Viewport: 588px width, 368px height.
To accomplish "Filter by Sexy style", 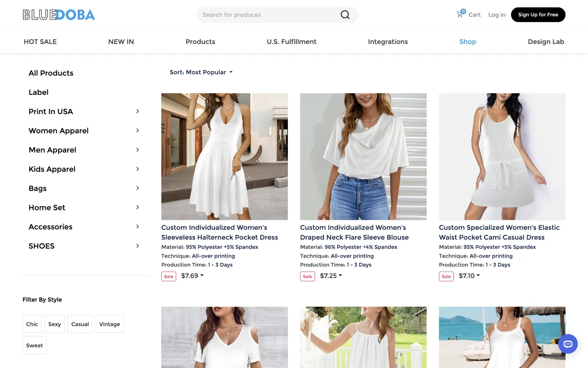I will [x=54, y=324].
